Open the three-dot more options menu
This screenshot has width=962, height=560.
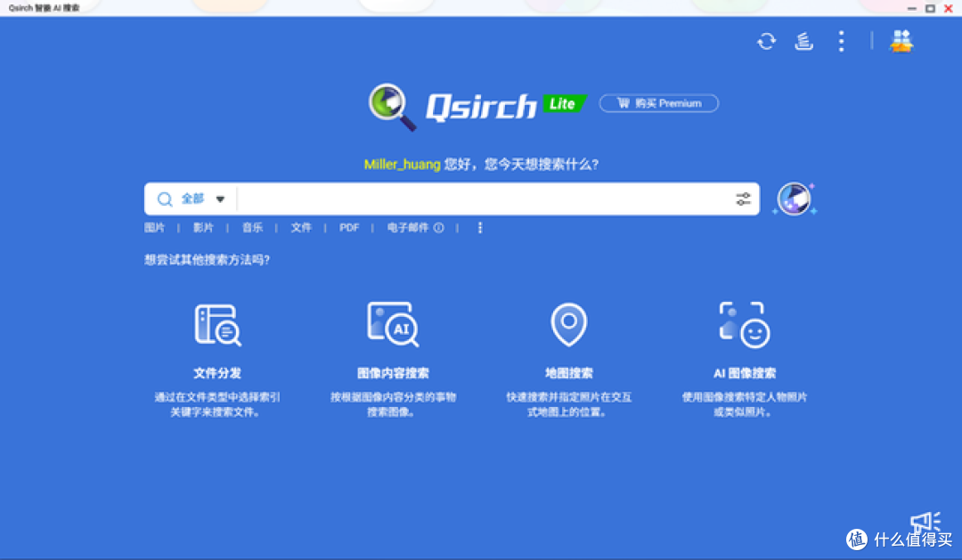(x=841, y=41)
